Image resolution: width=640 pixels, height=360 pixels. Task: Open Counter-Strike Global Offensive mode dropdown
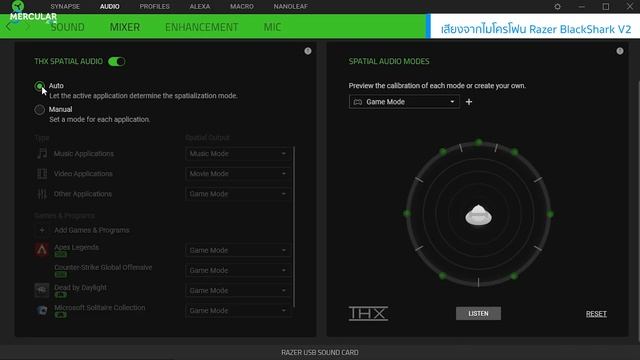238,270
